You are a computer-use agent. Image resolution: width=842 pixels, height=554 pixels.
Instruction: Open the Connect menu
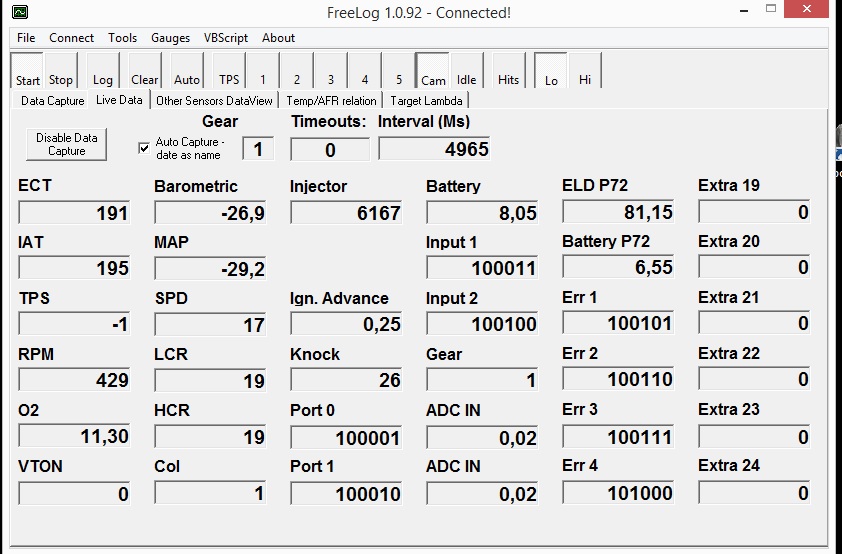71,38
